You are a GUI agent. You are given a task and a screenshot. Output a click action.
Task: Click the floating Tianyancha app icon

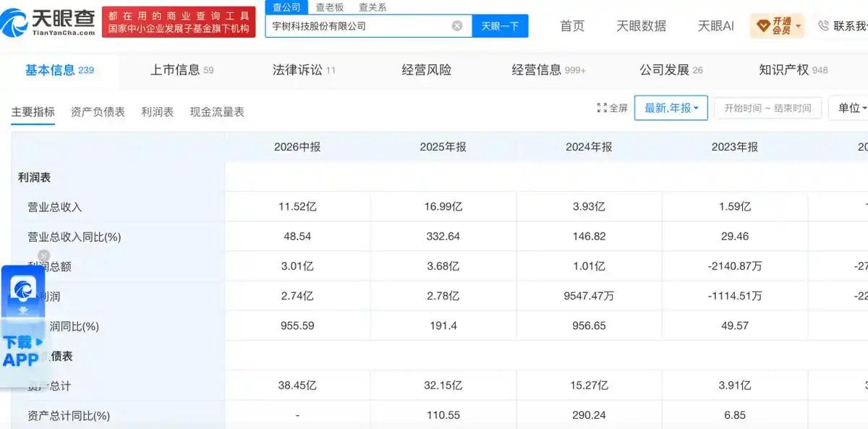click(22, 290)
